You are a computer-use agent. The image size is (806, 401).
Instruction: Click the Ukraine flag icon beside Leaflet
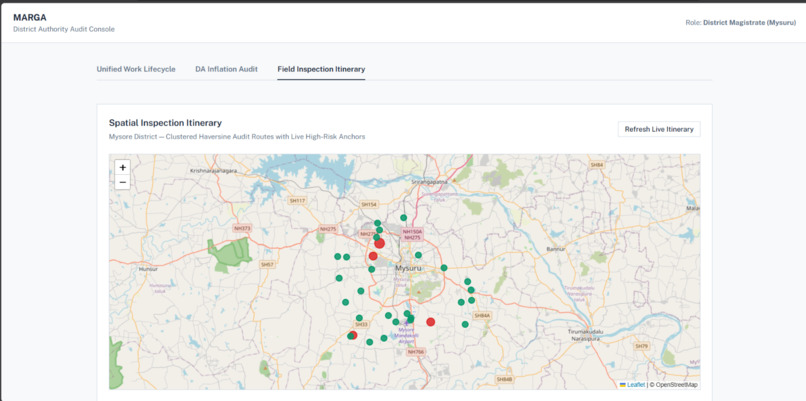pyautogui.click(x=622, y=385)
